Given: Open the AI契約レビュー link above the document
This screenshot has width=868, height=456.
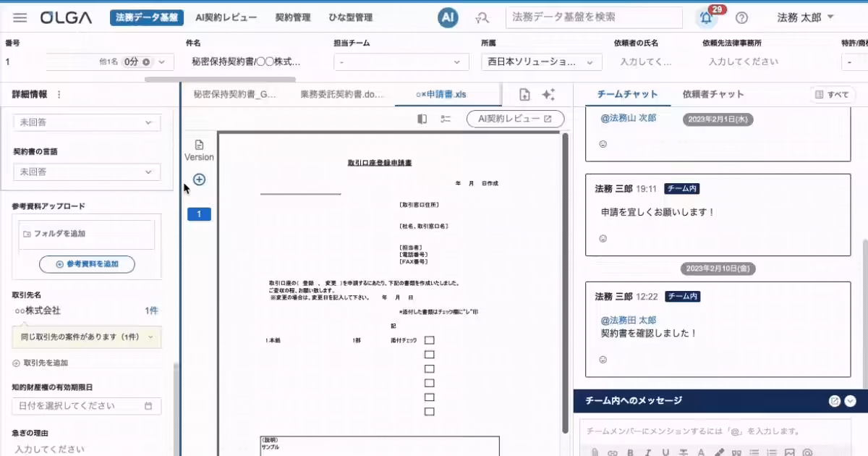Looking at the screenshot, I should (514, 119).
